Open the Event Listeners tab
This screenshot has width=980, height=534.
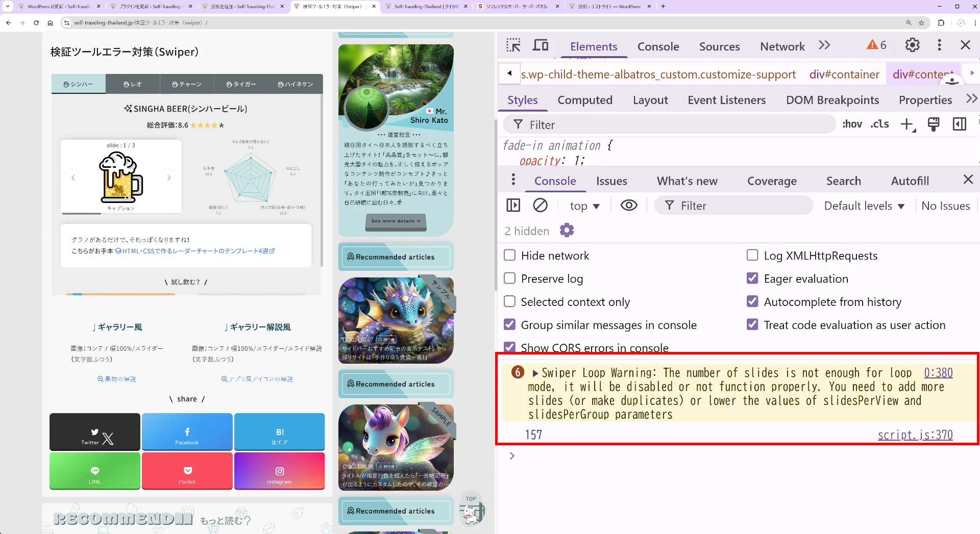coord(726,100)
